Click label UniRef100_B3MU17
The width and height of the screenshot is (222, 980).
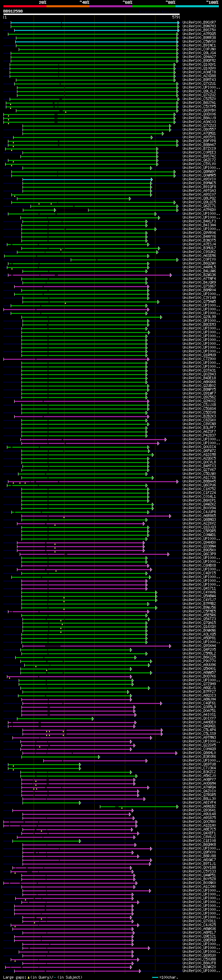coord(199,248)
